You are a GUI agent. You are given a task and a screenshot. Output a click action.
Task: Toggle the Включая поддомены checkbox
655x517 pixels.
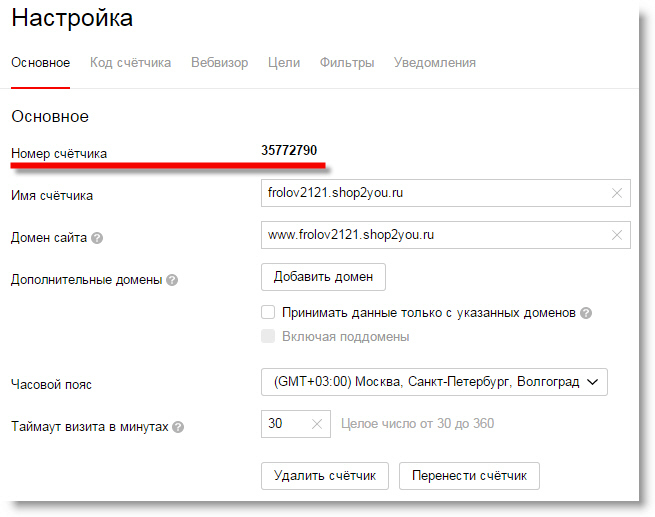coord(268,336)
